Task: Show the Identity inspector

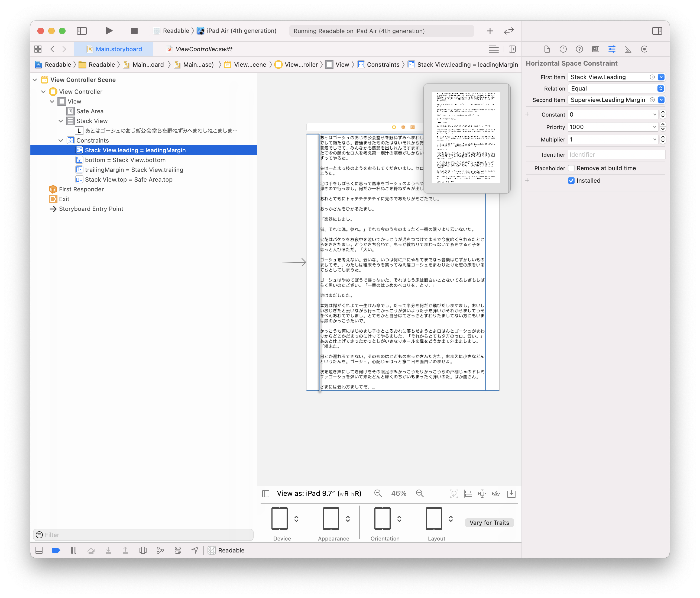Action: (596, 49)
